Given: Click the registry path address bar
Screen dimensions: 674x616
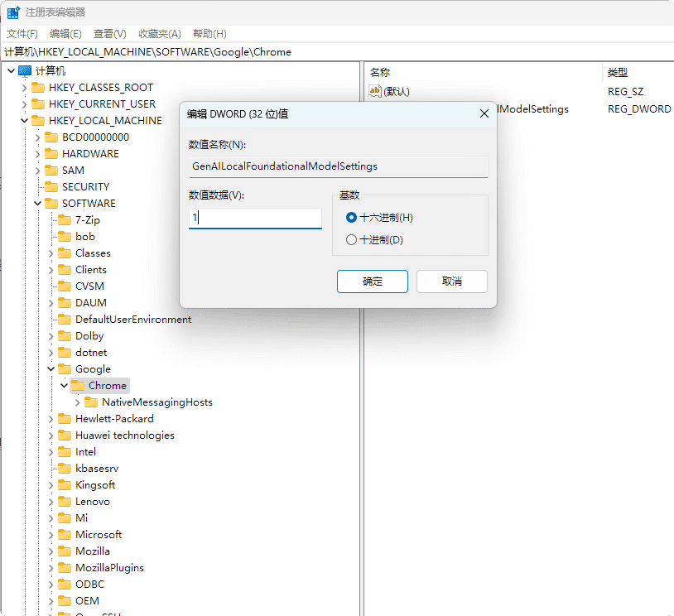Looking at the screenshot, I should (337, 52).
